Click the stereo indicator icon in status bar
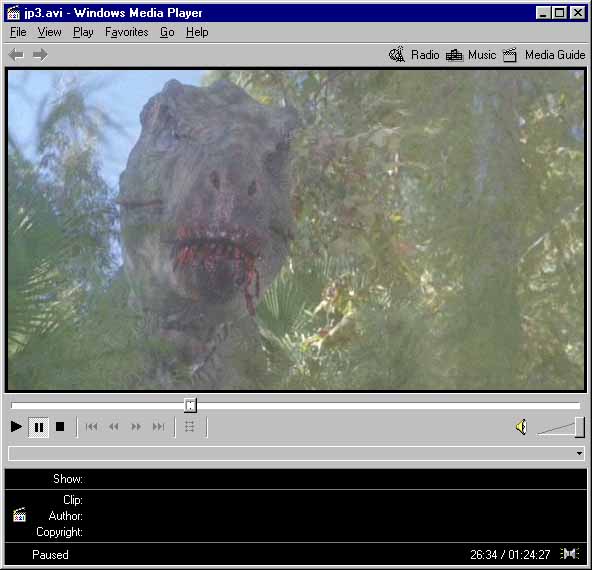592x570 pixels. pos(570,554)
